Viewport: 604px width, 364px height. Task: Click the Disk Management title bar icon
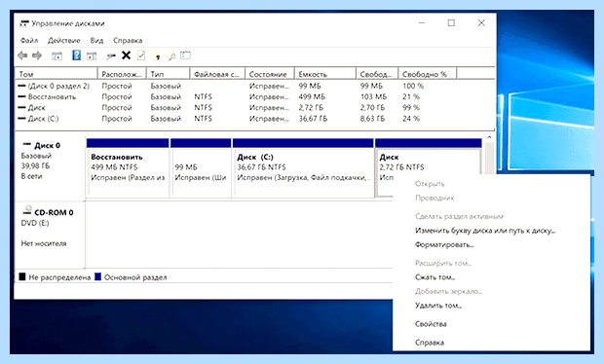tap(24, 23)
